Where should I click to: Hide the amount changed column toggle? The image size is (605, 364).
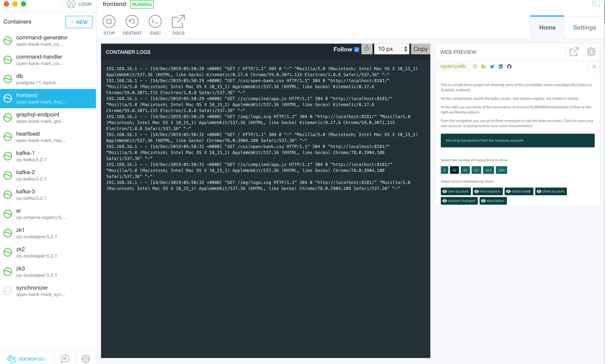[x=459, y=201]
